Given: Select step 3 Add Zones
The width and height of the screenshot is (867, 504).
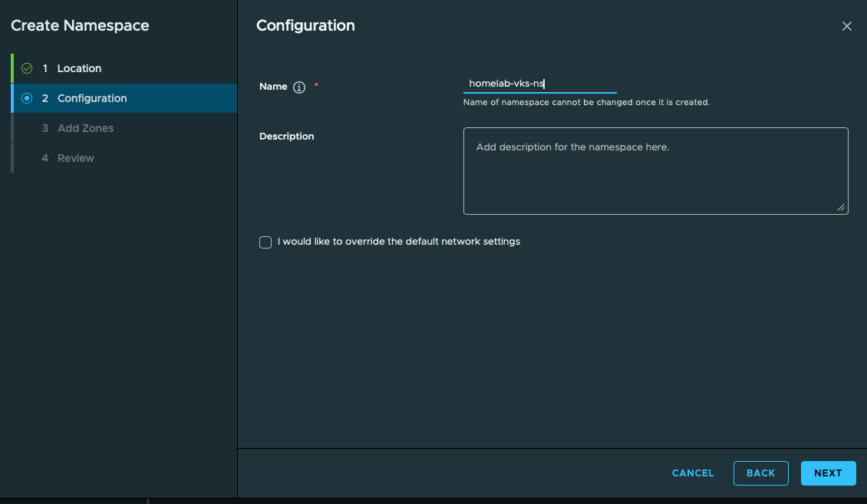Looking at the screenshot, I should click(124, 128).
